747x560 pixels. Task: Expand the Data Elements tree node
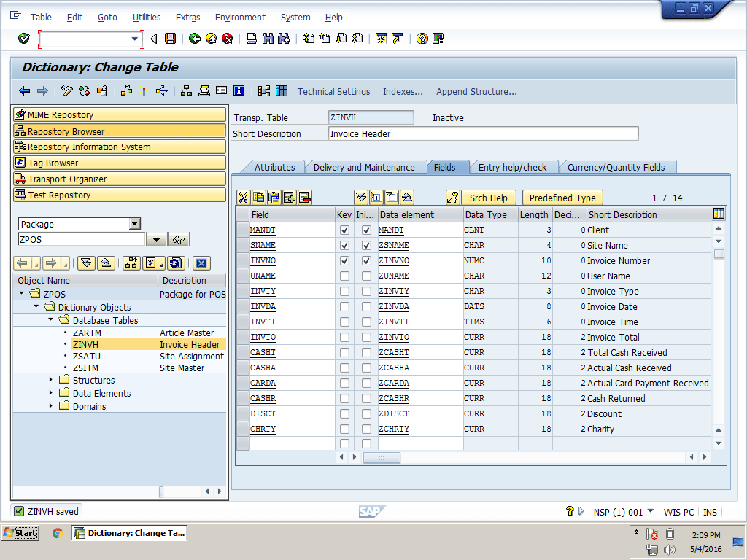[x=50, y=393]
